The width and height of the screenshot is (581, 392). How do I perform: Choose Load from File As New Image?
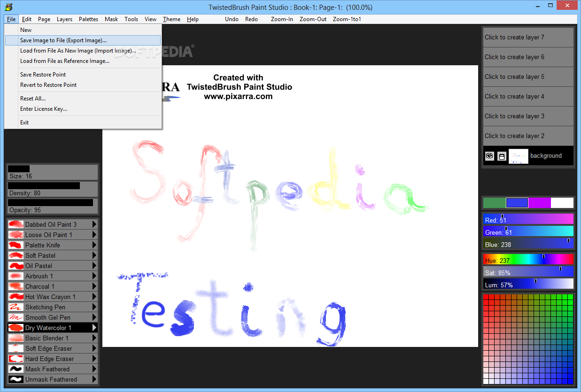[83, 51]
